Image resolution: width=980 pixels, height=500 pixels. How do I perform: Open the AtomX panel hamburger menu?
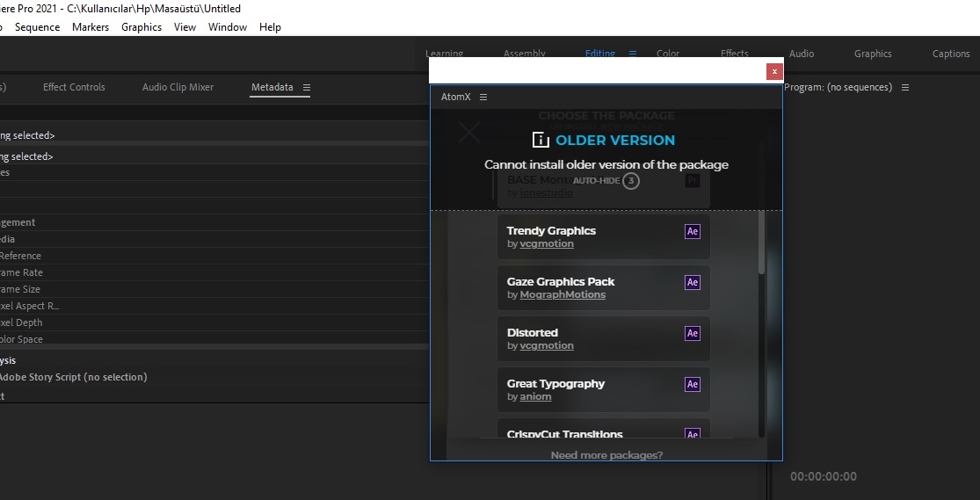483,98
